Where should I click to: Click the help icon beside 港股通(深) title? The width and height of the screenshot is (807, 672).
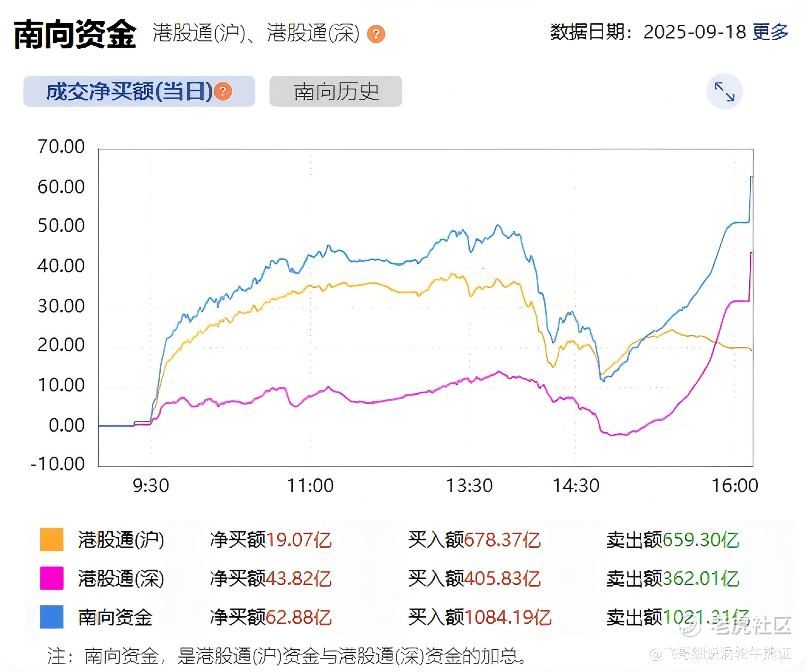(x=376, y=34)
